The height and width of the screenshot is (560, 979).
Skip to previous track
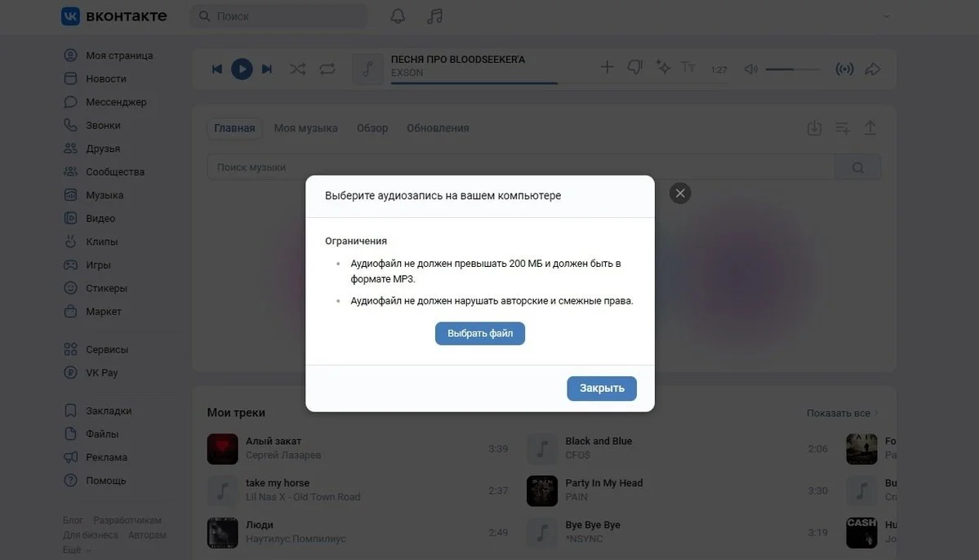point(216,69)
